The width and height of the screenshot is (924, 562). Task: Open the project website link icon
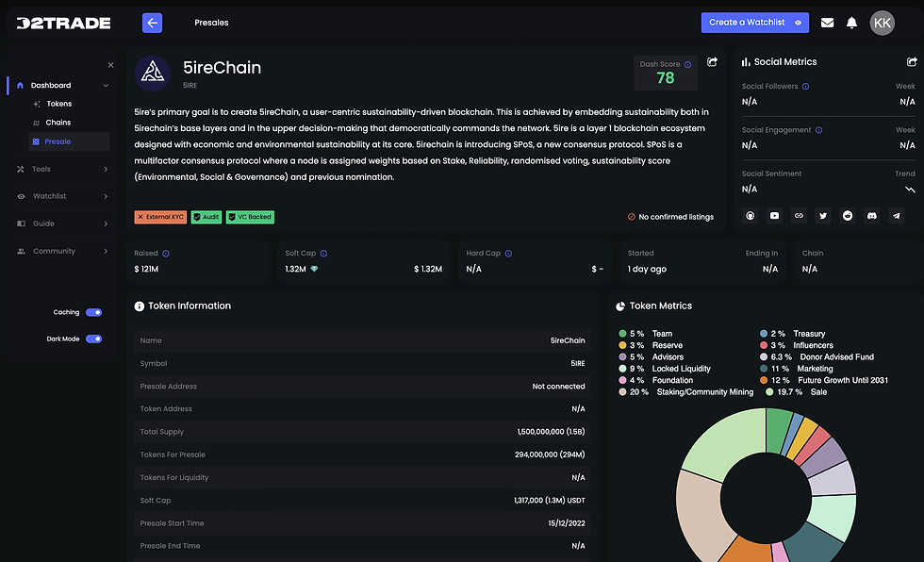pos(799,216)
